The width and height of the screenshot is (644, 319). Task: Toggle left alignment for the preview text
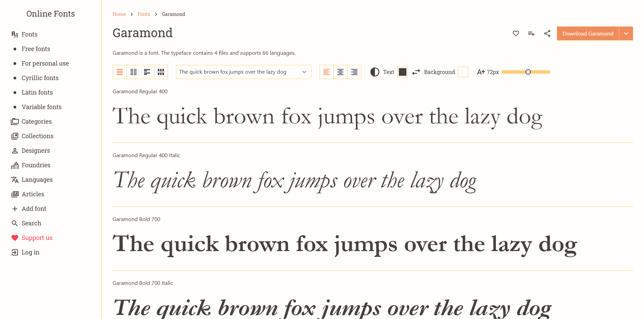click(326, 72)
